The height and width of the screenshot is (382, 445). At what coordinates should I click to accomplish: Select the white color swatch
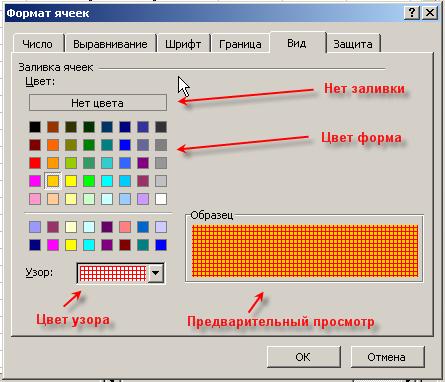161,199
